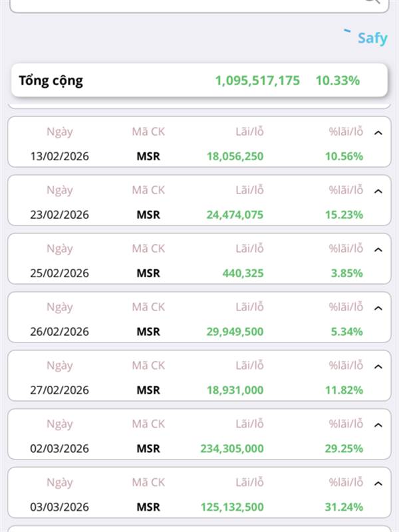Image resolution: width=399 pixels, height=532 pixels.
Task: Click the profit value 234,305,000
Action: (232, 449)
